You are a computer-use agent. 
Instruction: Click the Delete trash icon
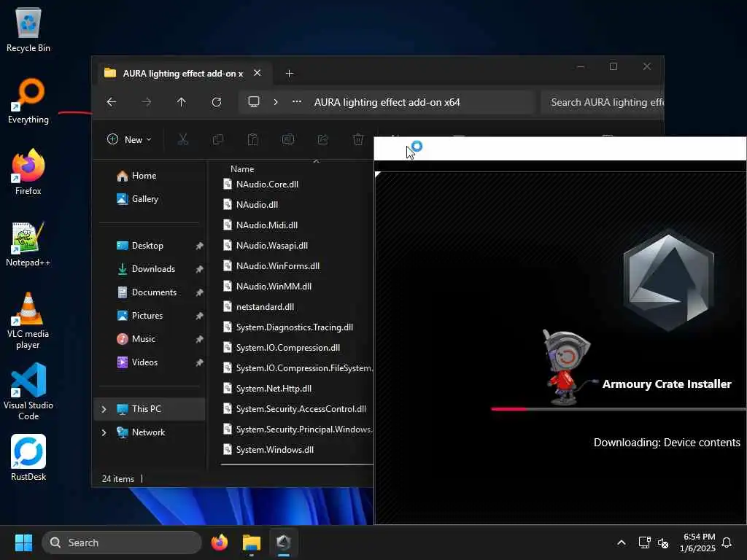tap(358, 139)
